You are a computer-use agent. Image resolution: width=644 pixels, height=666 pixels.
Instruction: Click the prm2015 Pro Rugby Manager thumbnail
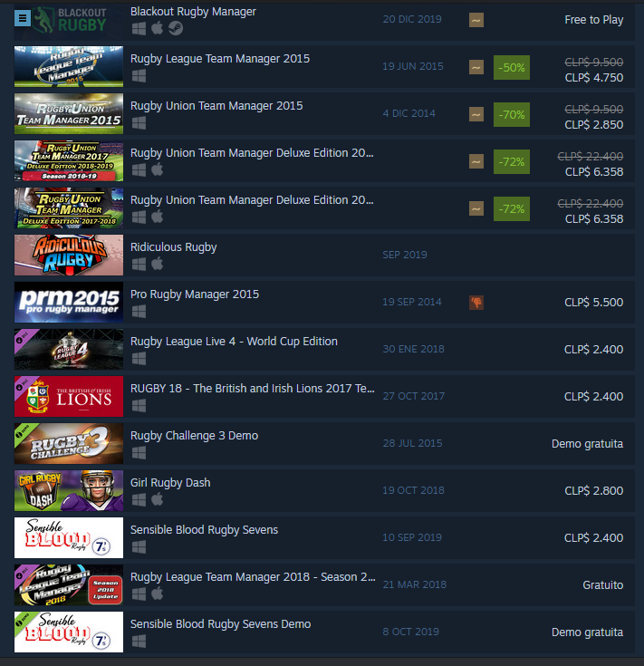tap(69, 302)
